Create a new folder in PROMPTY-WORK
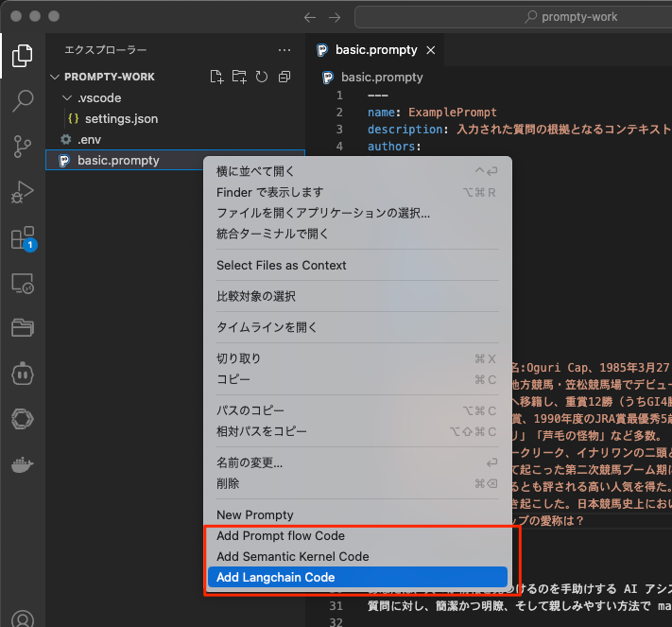The width and height of the screenshot is (672, 627). (239, 77)
